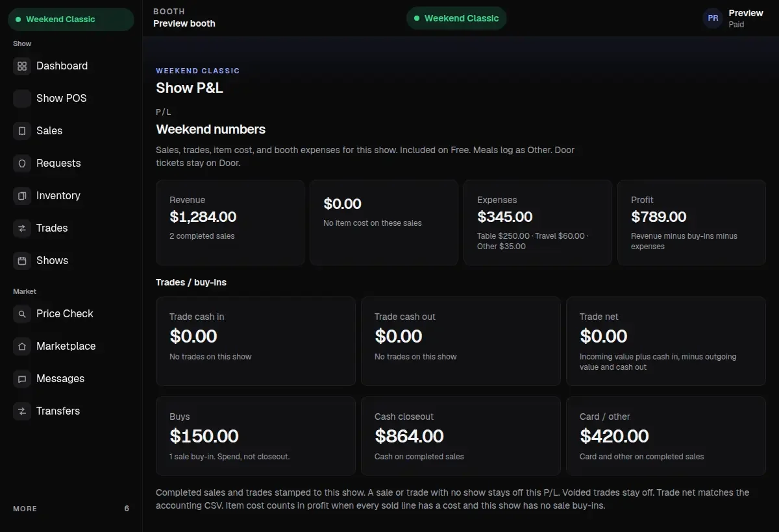Image resolution: width=779 pixels, height=532 pixels.
Task: Open Transfers page
Action: tap(71, 411)
